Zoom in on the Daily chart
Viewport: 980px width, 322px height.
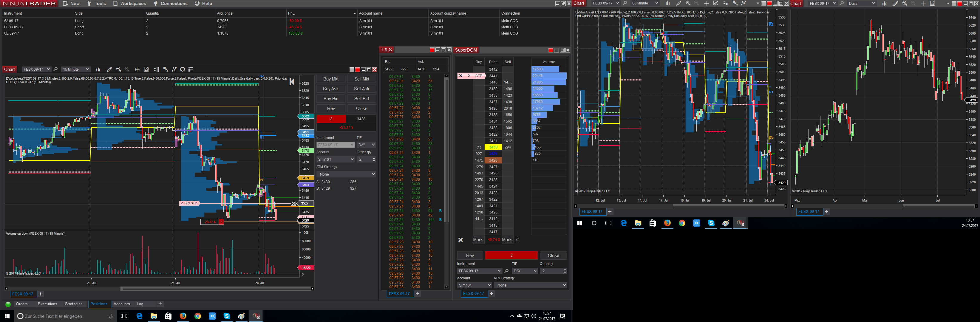point(905,3)
